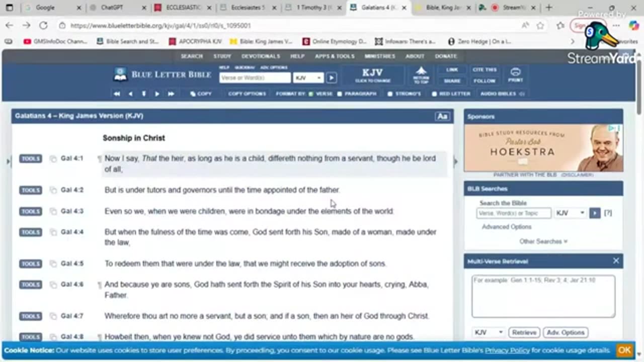The height and width of the screenshot is (362, 644).
Task: Click KJV Click to Change version selector
Action: pos(372,75)
